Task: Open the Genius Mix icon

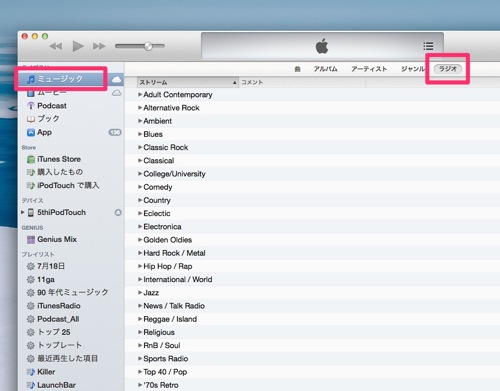Action: [x=31, y=239]
